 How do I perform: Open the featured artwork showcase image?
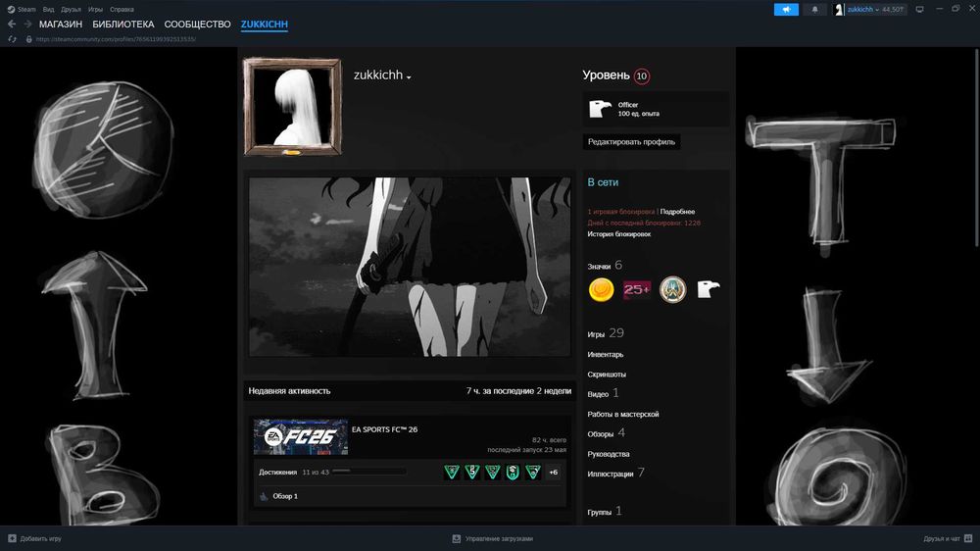point(410,267)
